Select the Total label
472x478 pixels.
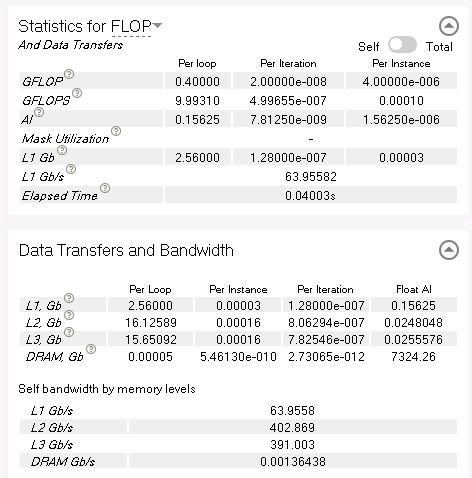439,47
